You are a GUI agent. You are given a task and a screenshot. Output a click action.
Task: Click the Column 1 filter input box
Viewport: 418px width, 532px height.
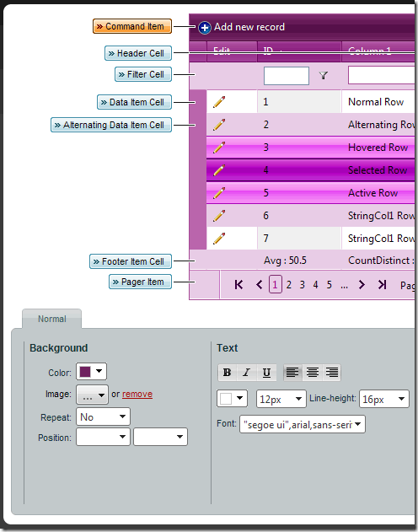(x=382, y=75)
